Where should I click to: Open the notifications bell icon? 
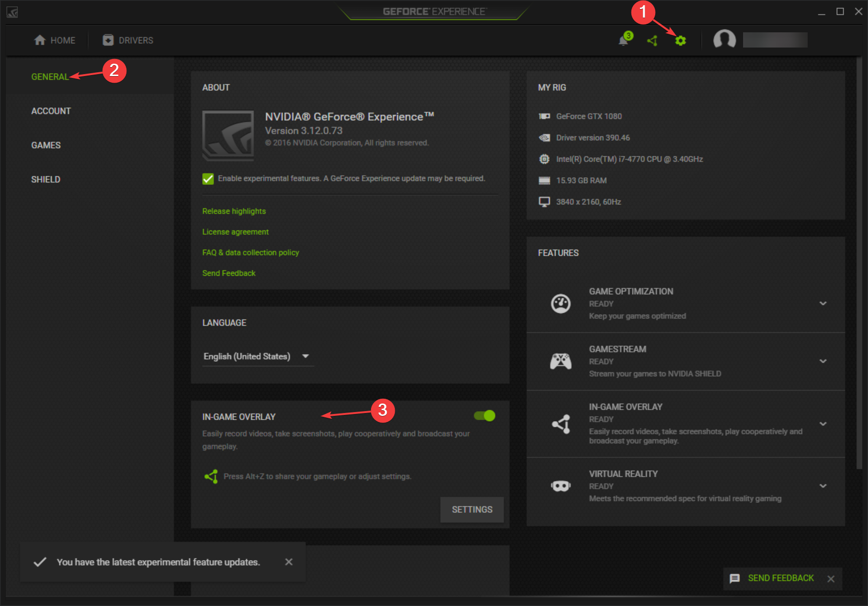coord(623,40)
